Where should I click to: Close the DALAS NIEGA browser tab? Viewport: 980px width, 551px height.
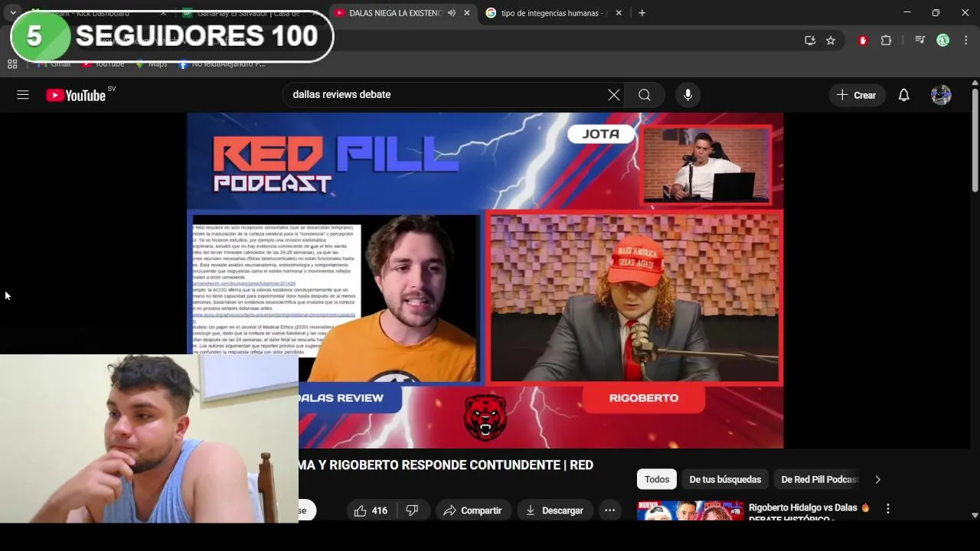(467, 13)
